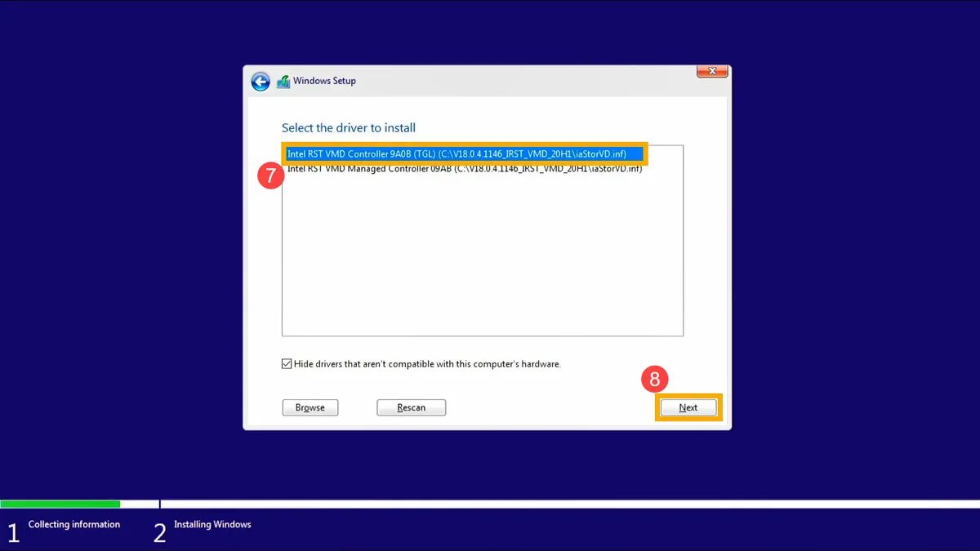
Task: Click the green setup progress bar
Action: [60, 504]
